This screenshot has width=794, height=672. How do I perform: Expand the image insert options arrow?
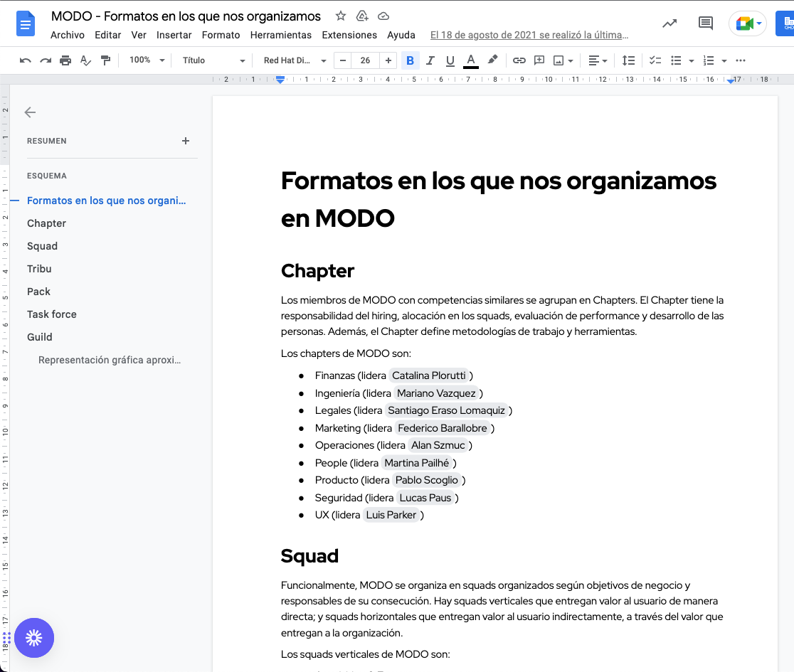pos(571,61)
